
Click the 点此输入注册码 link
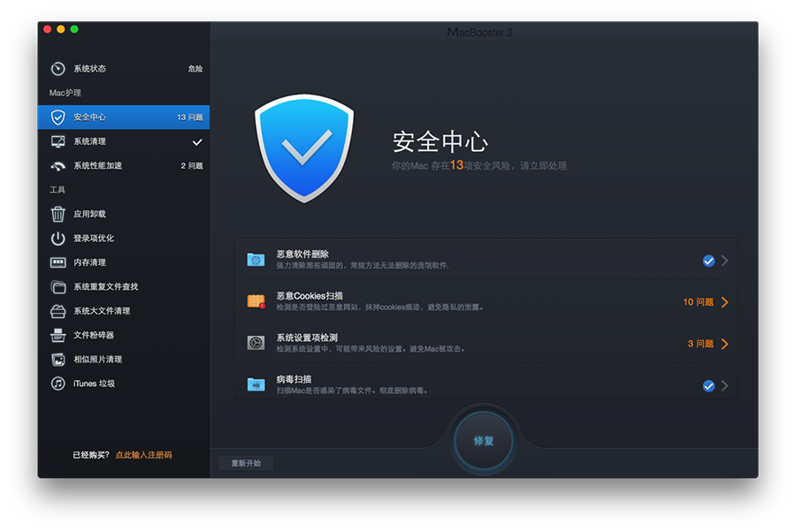pos(143,455)
